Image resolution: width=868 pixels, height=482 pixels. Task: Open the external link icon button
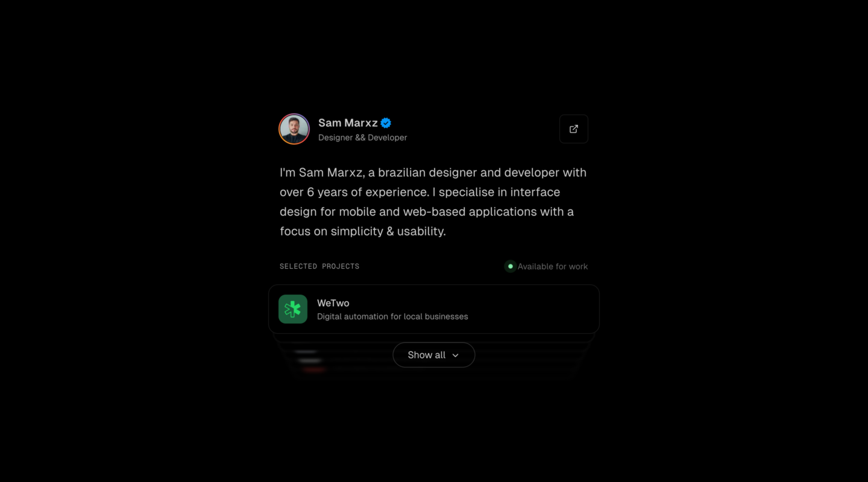pyautogui.click(x=573, y=129)
